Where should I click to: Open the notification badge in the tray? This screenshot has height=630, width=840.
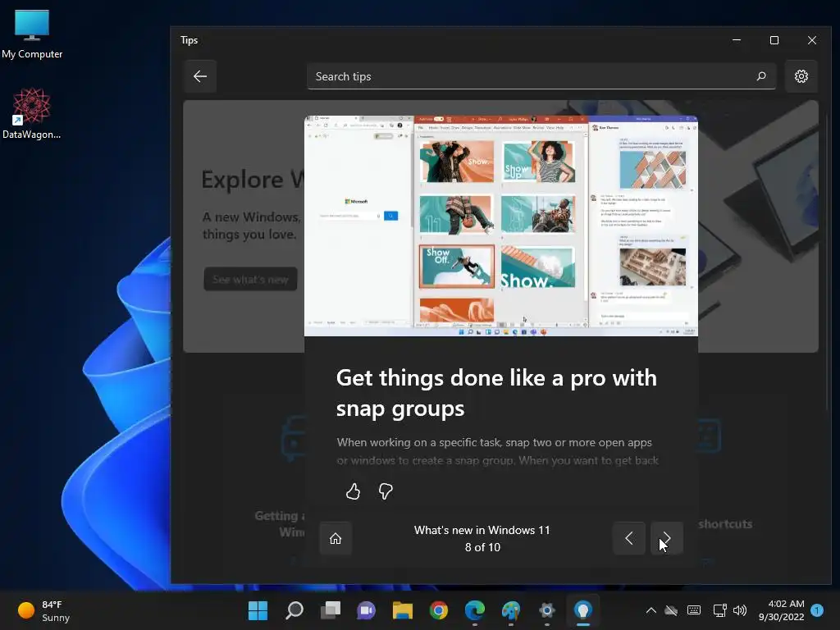click(817, 610)
